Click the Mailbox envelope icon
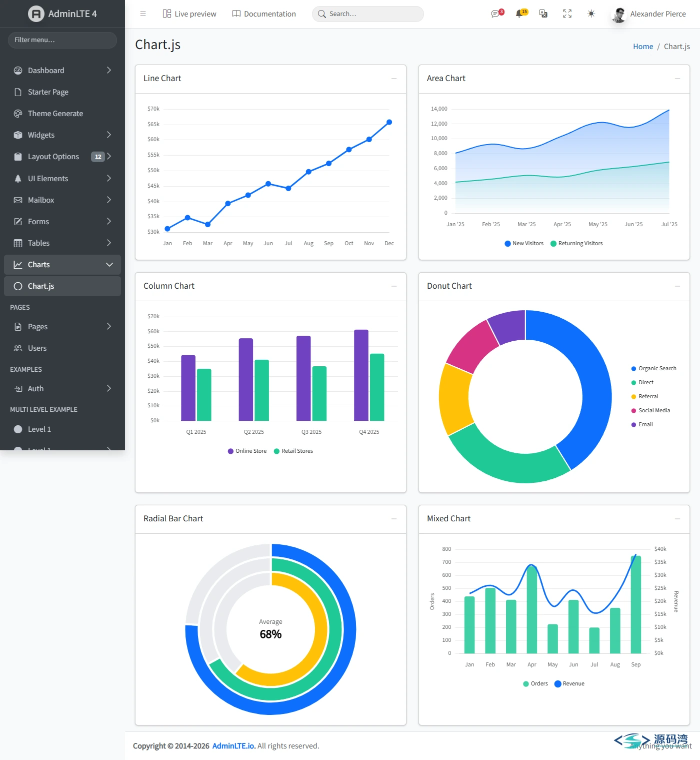This screenshot has width=700, height=760. click(18, 200)
